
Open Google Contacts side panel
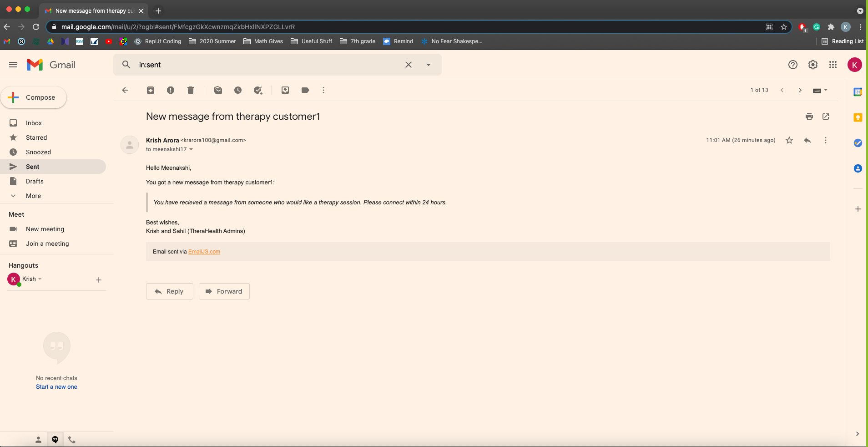(858, 168)
